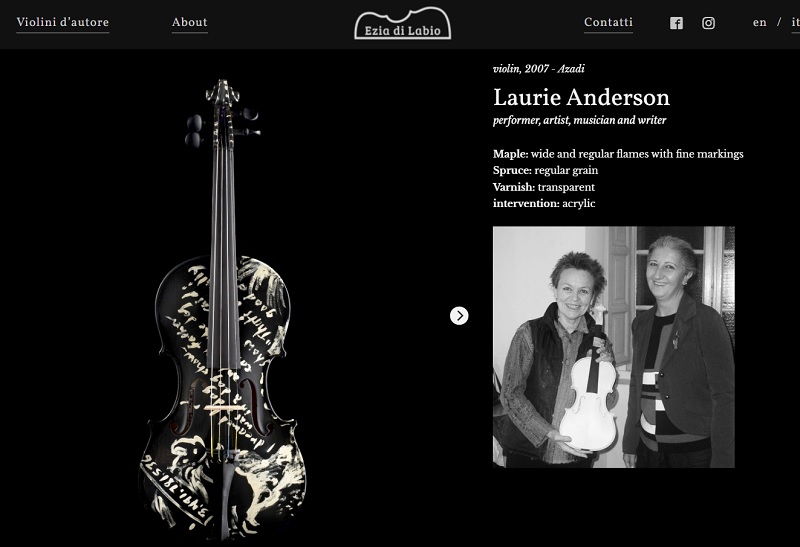Click the 'violin, 2007 - Azadi' caption
The width and height of the screenshot is (800, 547).
[x=539, y=69]
